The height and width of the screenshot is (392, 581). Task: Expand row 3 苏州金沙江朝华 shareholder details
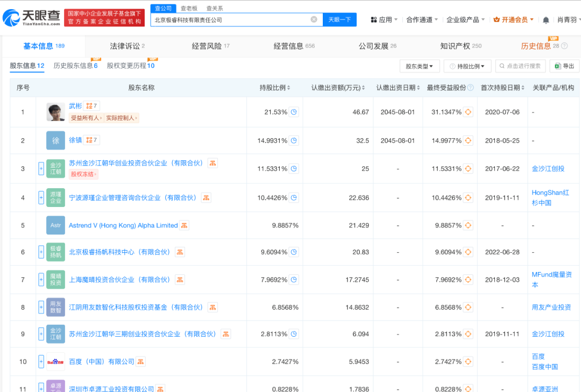click(41, 169)
